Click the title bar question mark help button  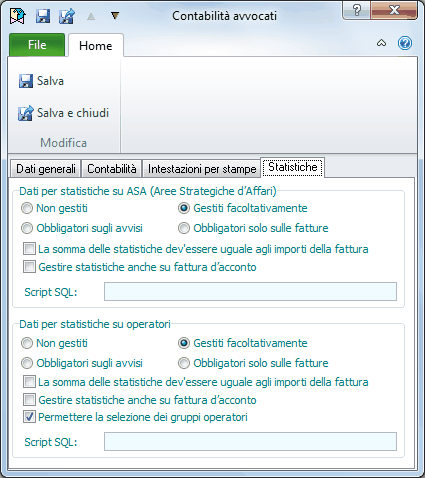357,10
